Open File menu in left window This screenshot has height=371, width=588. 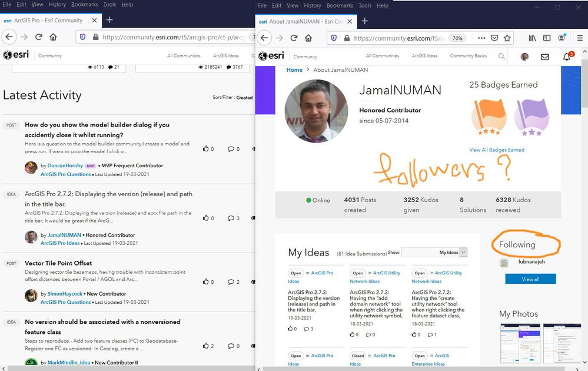(x=7, y=5)
